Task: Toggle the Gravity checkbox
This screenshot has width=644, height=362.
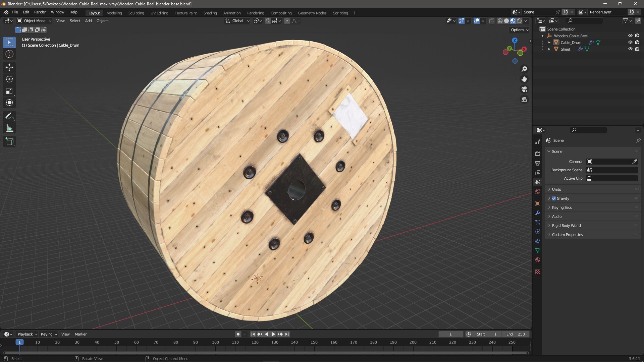Action: click(x=554, y=198)
